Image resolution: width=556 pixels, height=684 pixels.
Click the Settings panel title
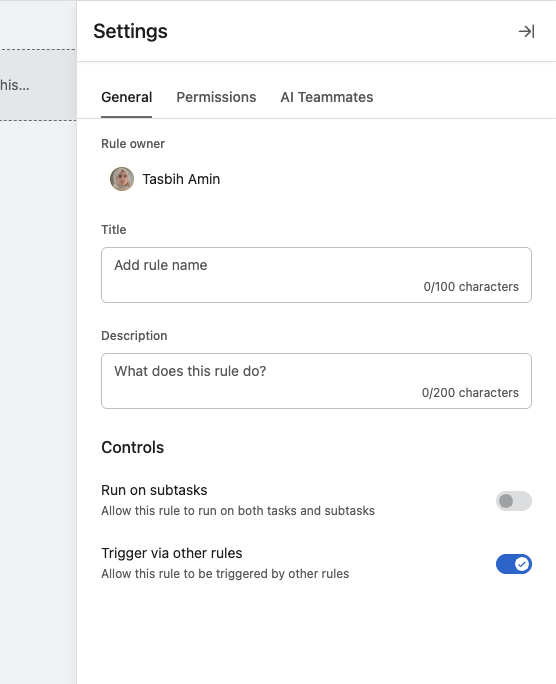click(x=130, y=31)
